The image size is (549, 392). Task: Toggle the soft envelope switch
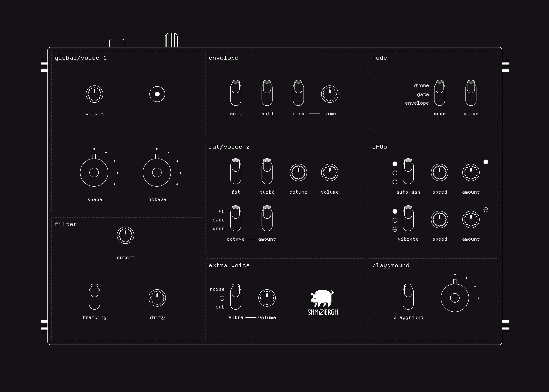click(236, 93)
